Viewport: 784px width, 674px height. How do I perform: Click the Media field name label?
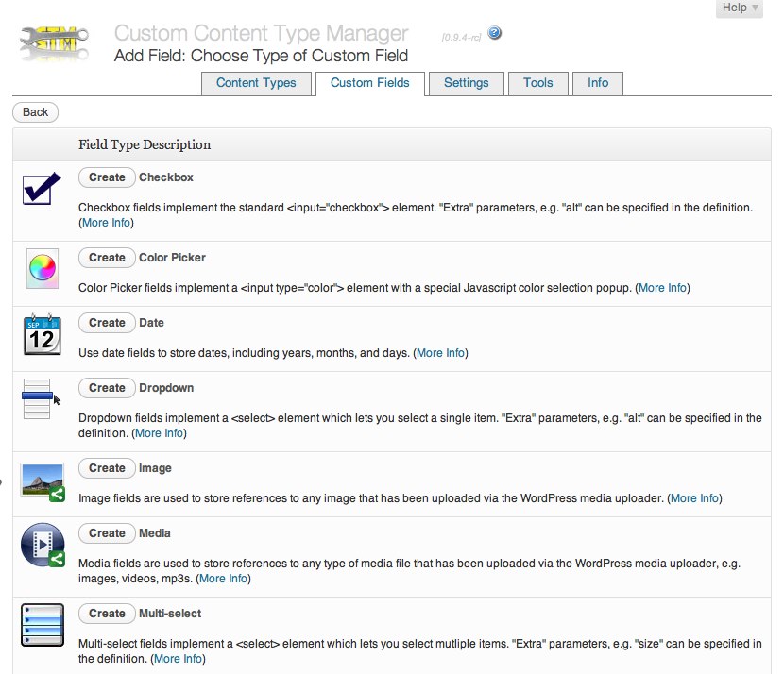tap(155, 533)
